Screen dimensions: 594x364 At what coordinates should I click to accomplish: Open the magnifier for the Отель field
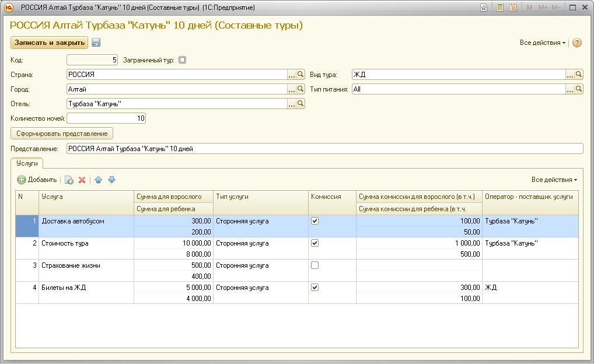(301, 103)
